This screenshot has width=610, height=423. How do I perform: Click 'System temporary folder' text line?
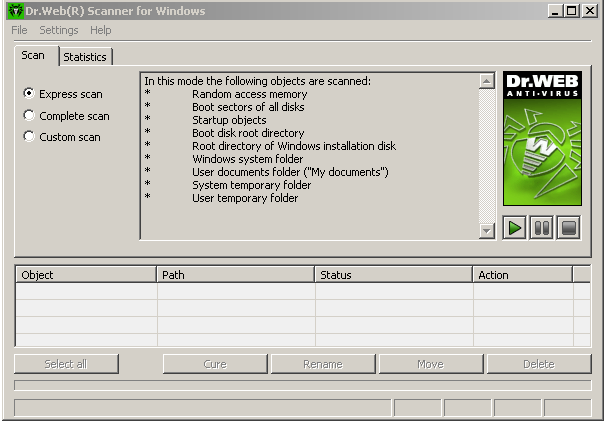(251, 185)
